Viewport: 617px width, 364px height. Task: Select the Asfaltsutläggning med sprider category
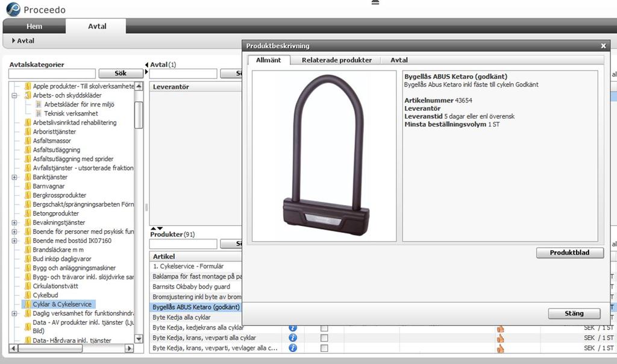tap(73, 159)
